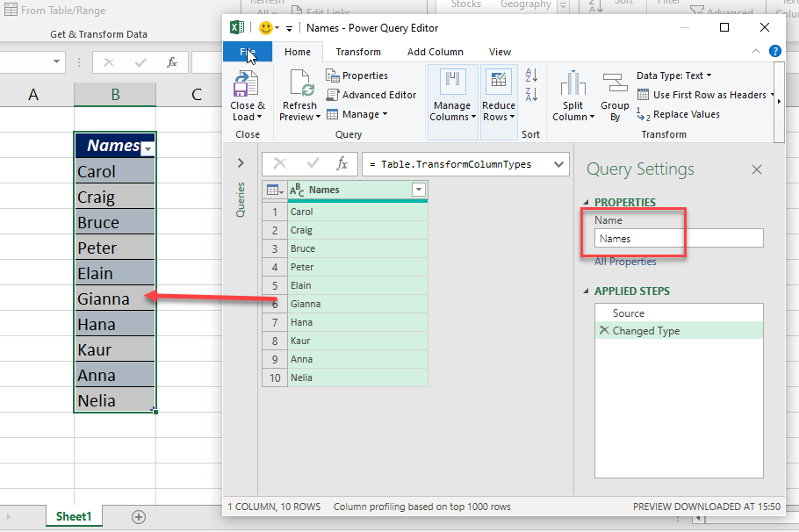This screenshot has width=799, height=532.
Task: Click the smiley feedback icon
Action: tap(266, 28)
